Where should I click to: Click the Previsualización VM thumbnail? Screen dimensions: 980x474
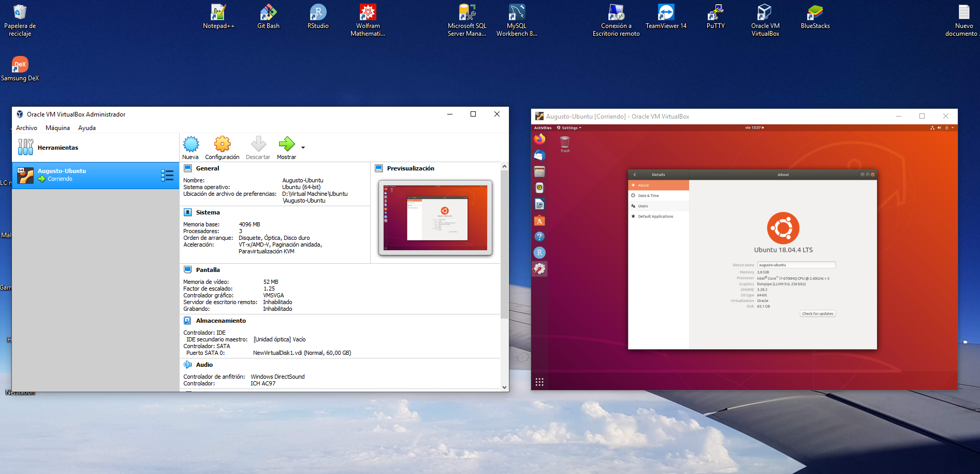coord(435,218)
